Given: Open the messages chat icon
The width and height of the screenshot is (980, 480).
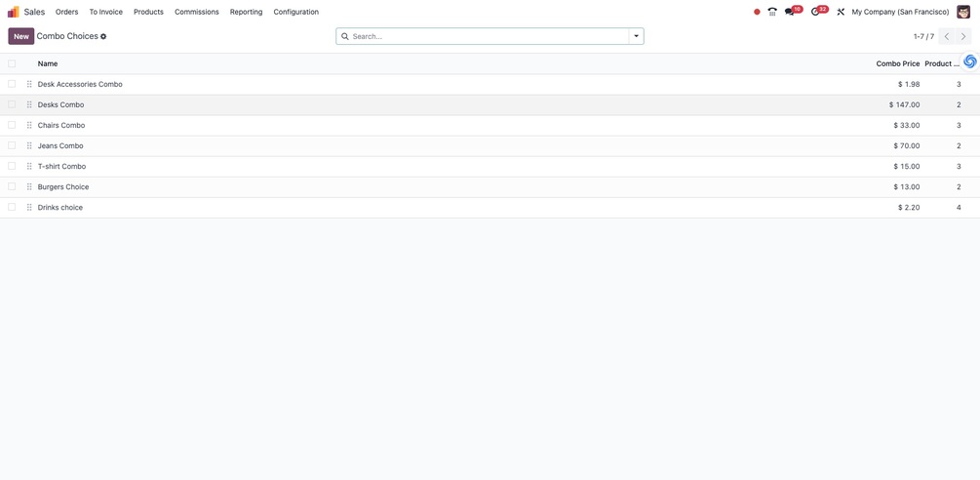Looking at the screenshot, I should point(790,12).
